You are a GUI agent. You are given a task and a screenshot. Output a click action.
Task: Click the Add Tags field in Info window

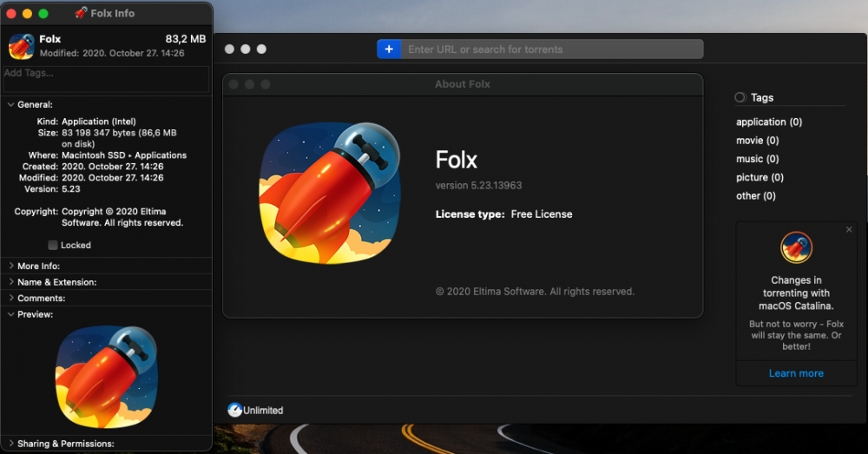click(106, 79)
